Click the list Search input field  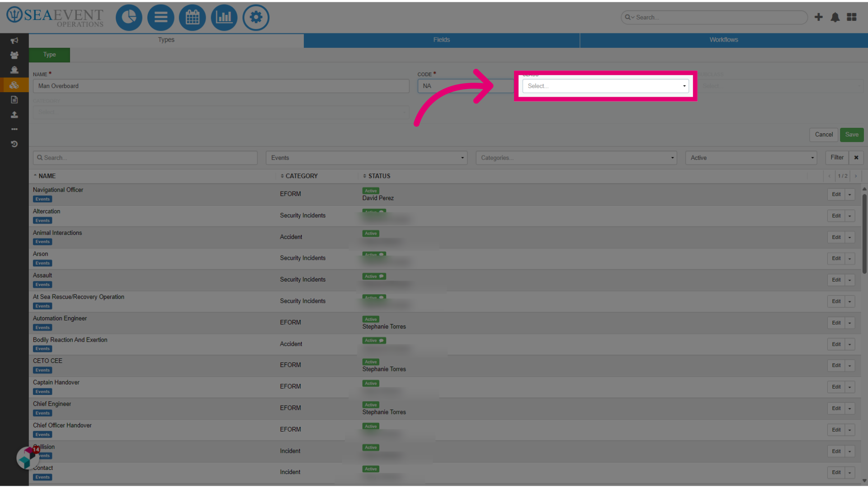(x=145, y=158)
